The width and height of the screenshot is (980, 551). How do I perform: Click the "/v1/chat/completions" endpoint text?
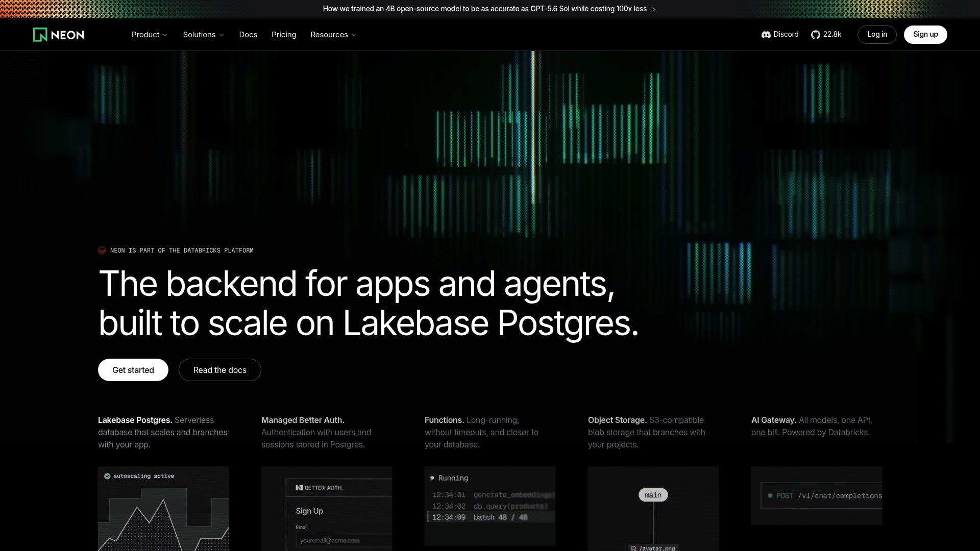point(840,496)
